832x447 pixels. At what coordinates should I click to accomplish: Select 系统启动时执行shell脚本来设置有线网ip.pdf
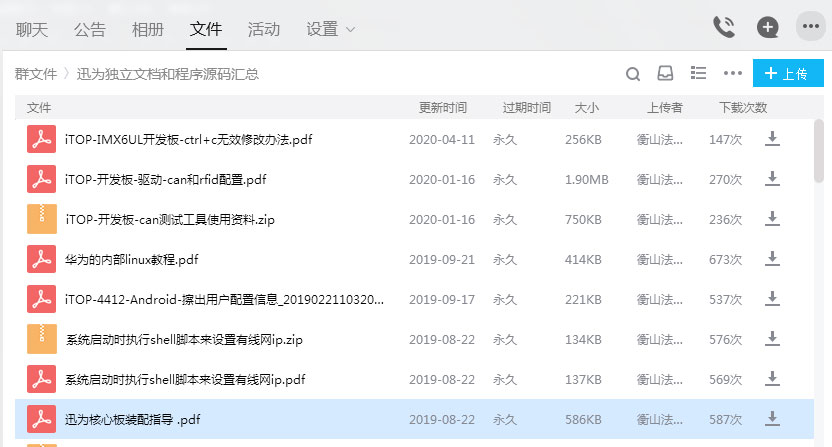tap(185, 380)
